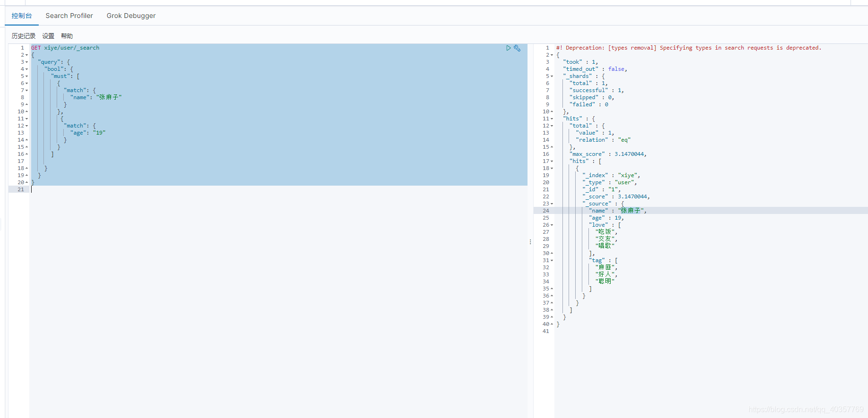Image resolution: width=868 pixels, height=418 pixels.
Task: Collapse second "match" block on line 12
Action: click(x=27, y=126)
